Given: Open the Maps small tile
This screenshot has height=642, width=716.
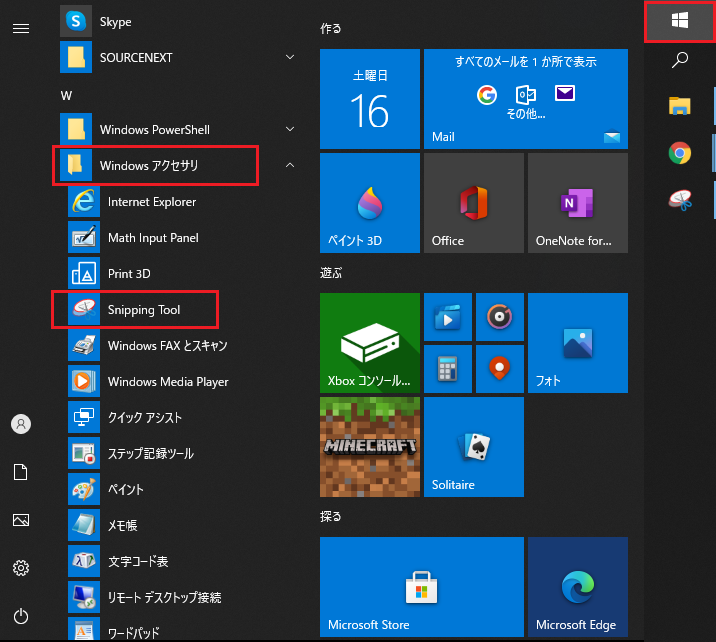Looking at the screenshot, I should point(500,369).
